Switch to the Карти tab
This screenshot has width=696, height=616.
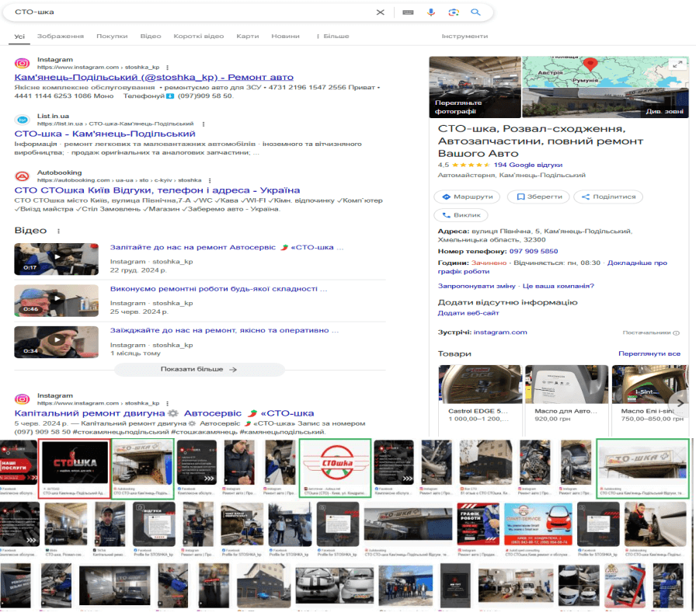tap(248, 37)
